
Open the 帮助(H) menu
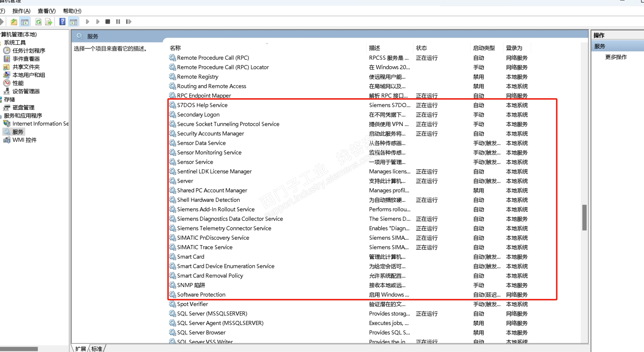click(x=72, y=11)
